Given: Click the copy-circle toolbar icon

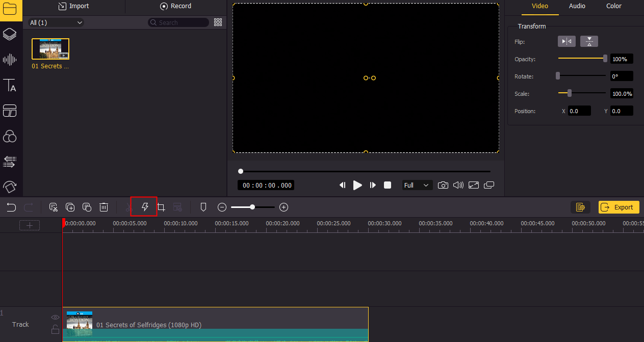Looking at the screenshot, I should click(x=87, y=207).
